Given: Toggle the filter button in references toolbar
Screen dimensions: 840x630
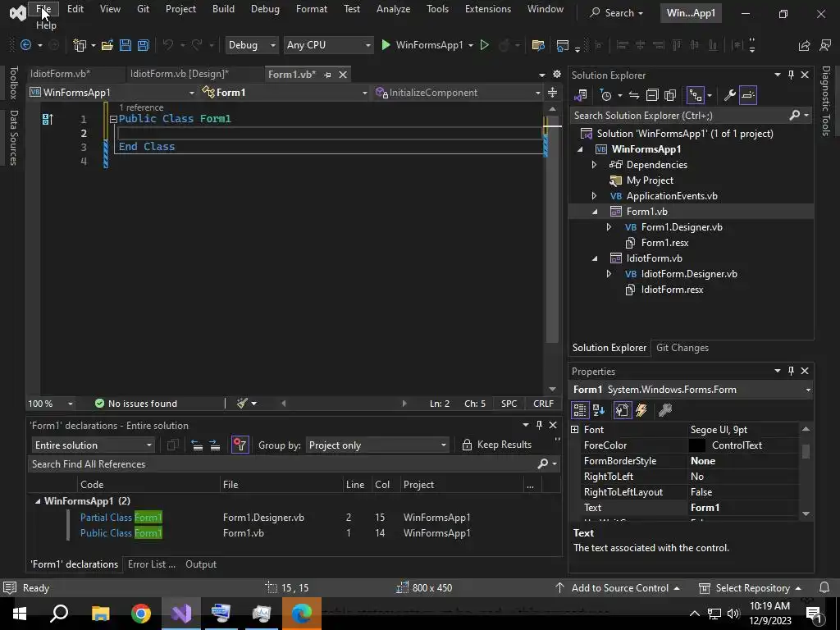Looking at the screenshot, I should (240, 445).
